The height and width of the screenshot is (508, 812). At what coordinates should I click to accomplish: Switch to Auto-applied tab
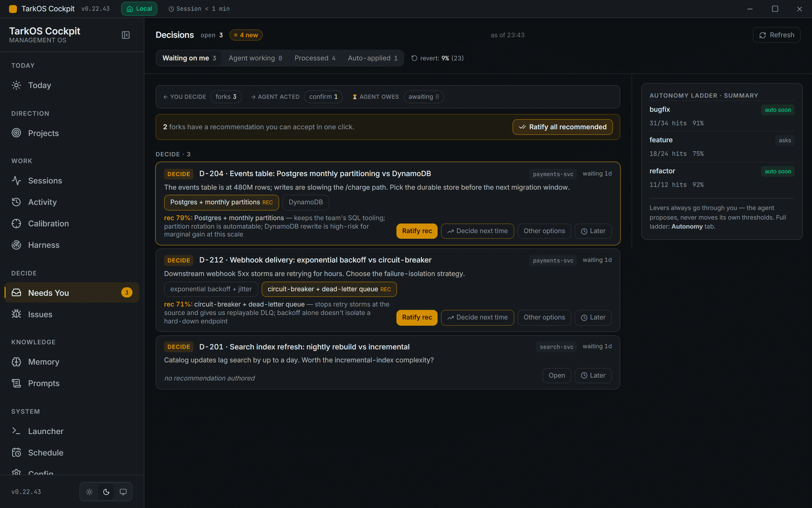372,58
